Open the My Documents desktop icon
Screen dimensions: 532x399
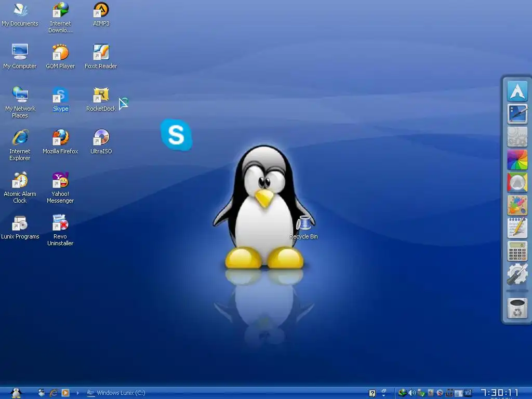(x=20, y=15)
